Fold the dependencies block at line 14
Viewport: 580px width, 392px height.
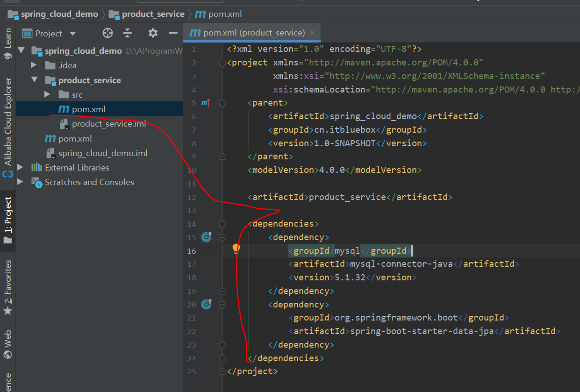222,224
